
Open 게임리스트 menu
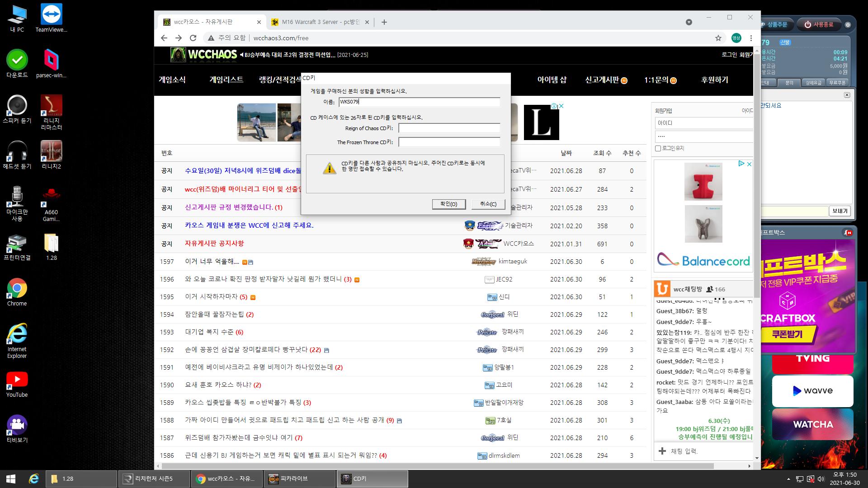pos(226,80)
